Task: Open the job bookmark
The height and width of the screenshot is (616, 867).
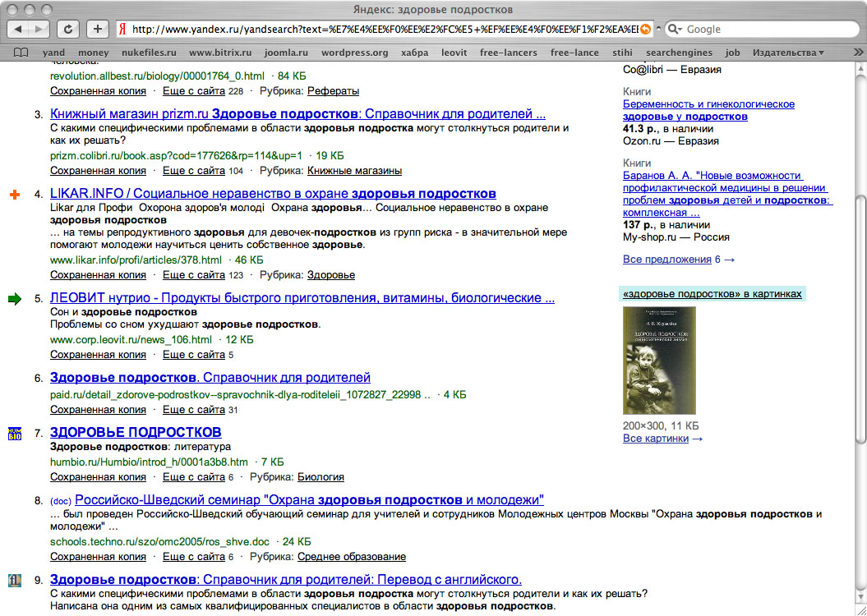Action: tap(733, 53)
